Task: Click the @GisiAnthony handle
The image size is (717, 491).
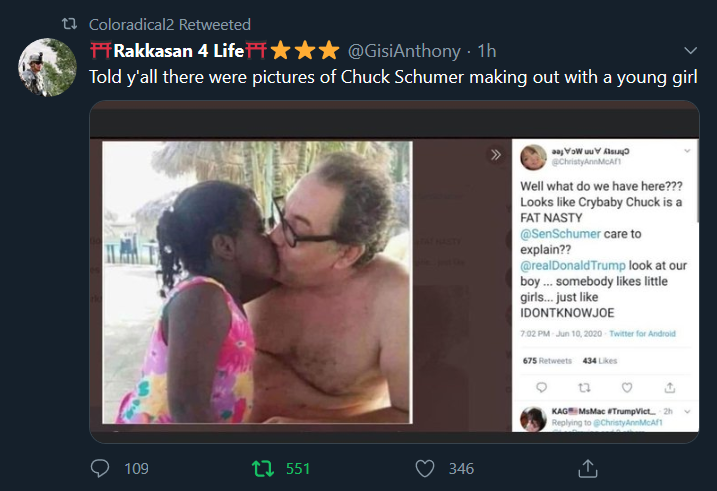Action: tap(404, 50)
